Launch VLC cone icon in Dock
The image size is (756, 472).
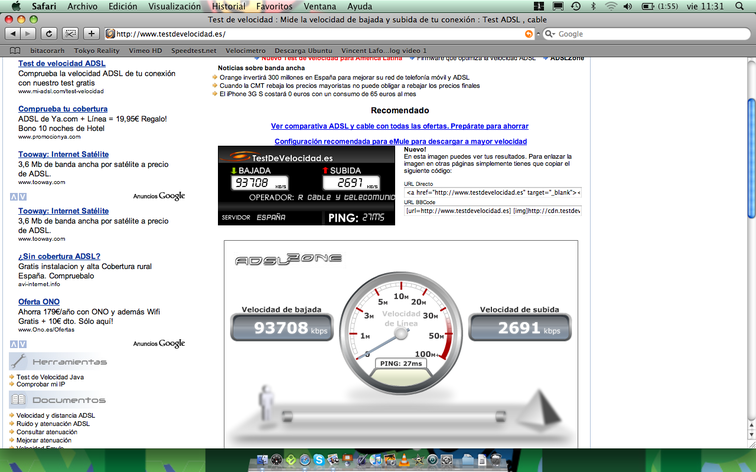[x=405, y=460]
